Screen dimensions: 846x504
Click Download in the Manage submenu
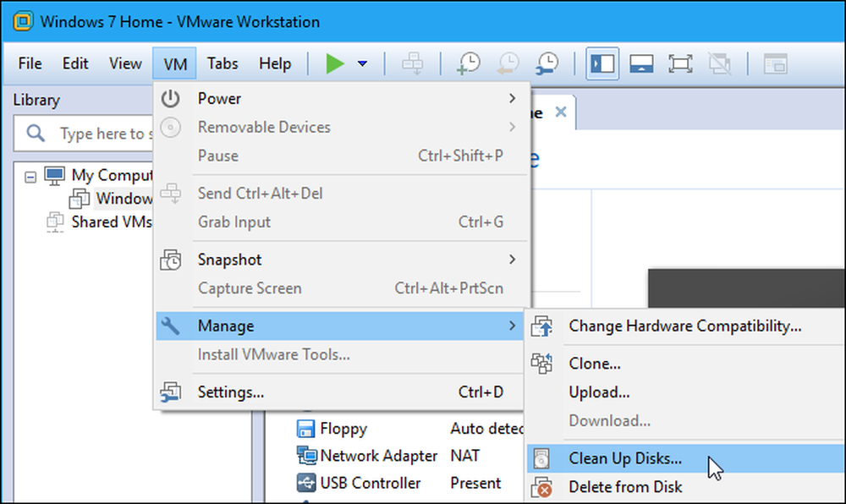685,421
